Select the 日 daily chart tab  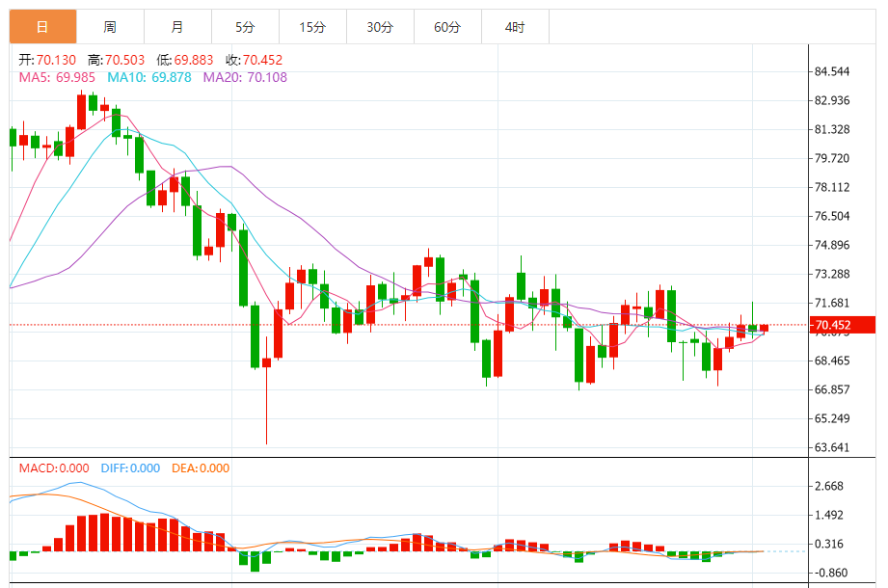point(43,27)
